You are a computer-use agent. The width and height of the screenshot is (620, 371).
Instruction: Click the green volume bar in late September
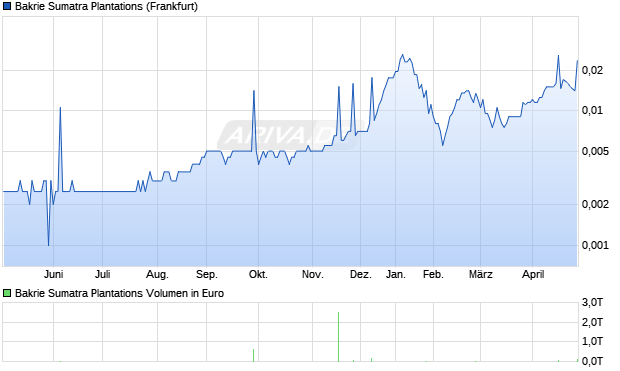click(253, 355)
